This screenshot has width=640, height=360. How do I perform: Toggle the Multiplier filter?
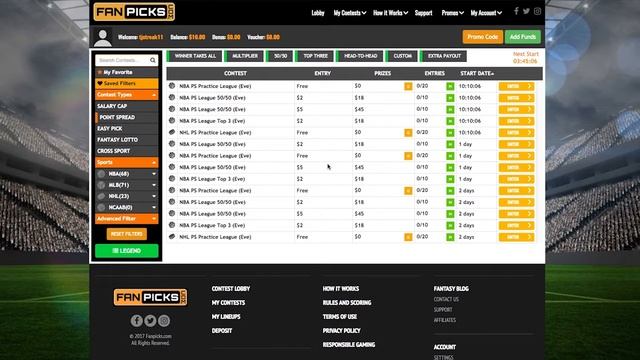coord(244,56)
